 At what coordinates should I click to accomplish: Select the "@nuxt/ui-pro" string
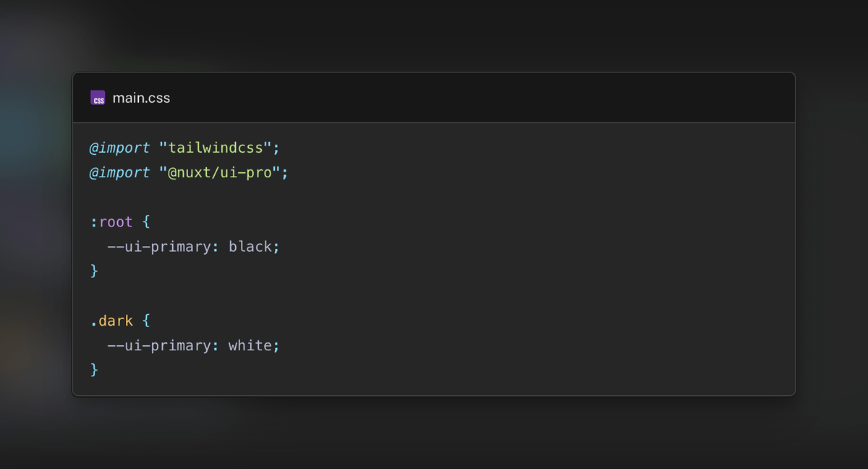pyautogui.click(x=219, y=173)
